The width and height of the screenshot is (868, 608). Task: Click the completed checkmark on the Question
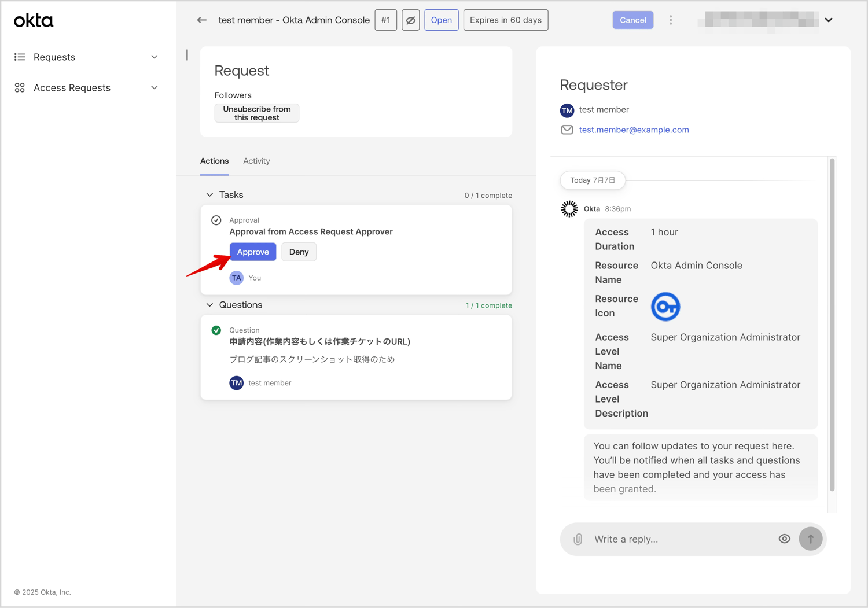[216, 330]
